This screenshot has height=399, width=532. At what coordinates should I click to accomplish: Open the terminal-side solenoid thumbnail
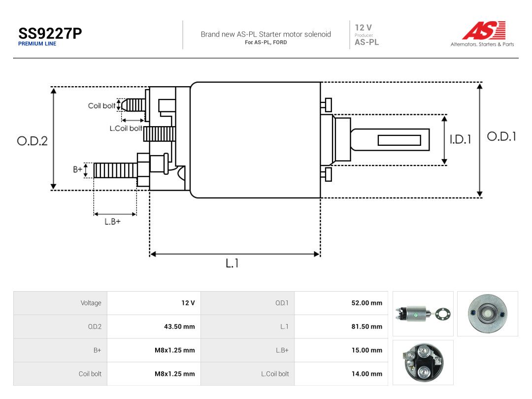423,363
